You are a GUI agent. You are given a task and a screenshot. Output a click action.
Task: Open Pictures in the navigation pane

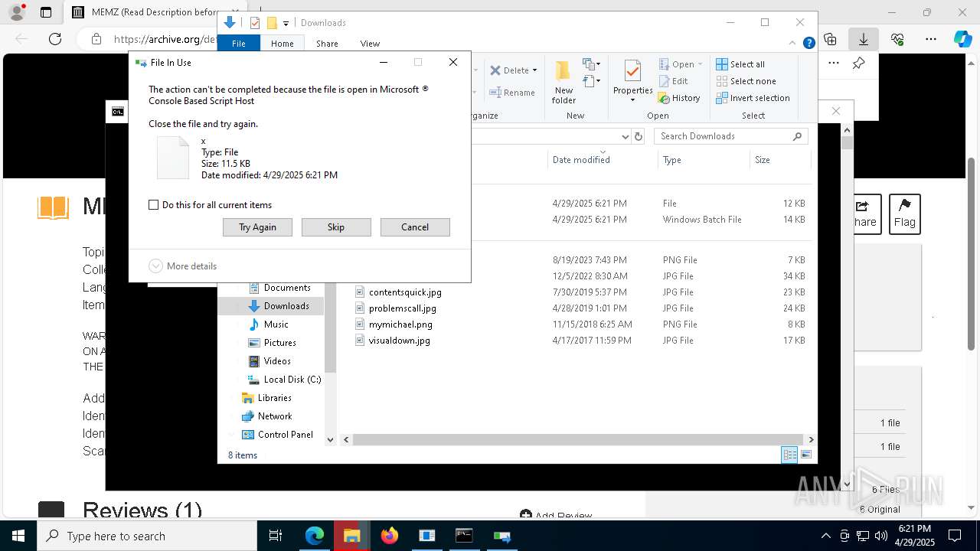click(279, 343)
